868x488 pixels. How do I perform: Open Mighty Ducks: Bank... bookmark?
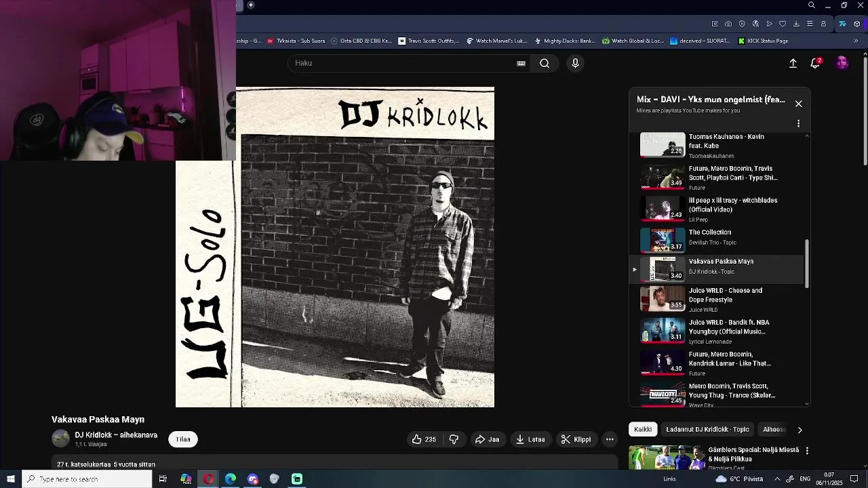[564, 41]
